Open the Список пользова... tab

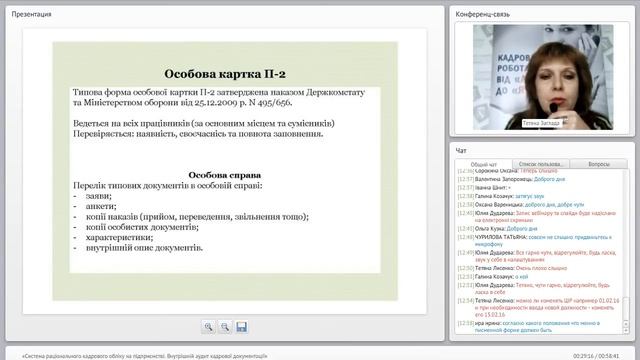(540, 164)
